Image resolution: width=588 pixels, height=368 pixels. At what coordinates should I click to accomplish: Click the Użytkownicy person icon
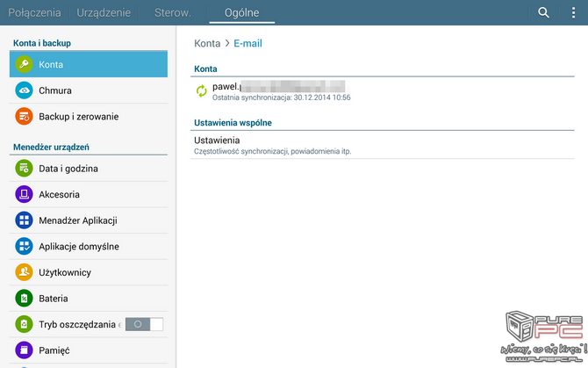pos(24,272)
